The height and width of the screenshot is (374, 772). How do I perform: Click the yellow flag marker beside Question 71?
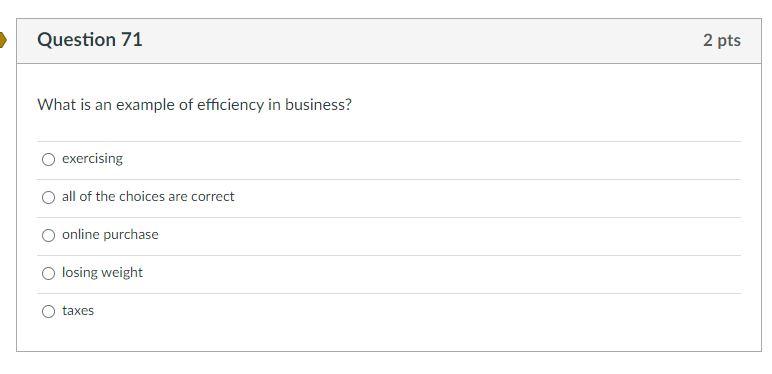tap(3, 40)
